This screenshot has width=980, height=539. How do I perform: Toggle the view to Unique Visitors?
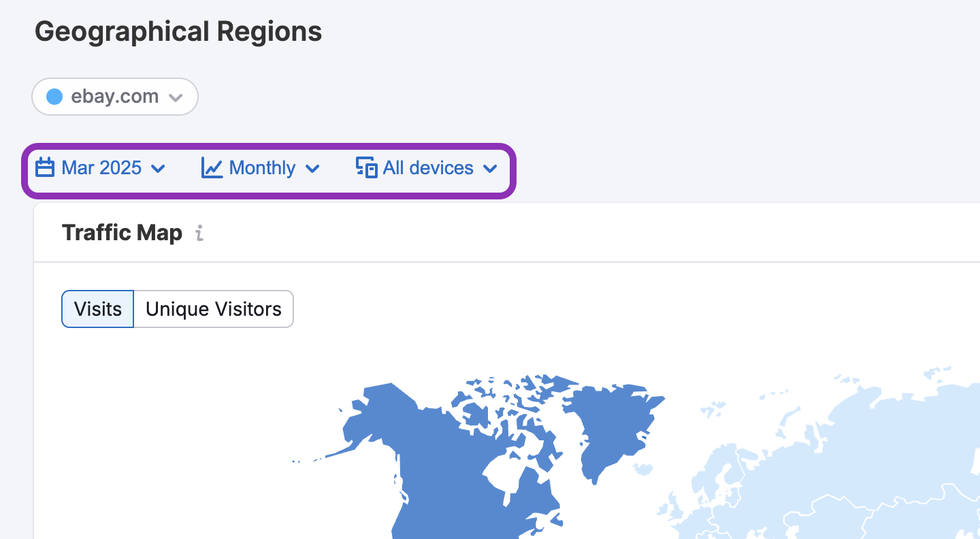[213, 309]
